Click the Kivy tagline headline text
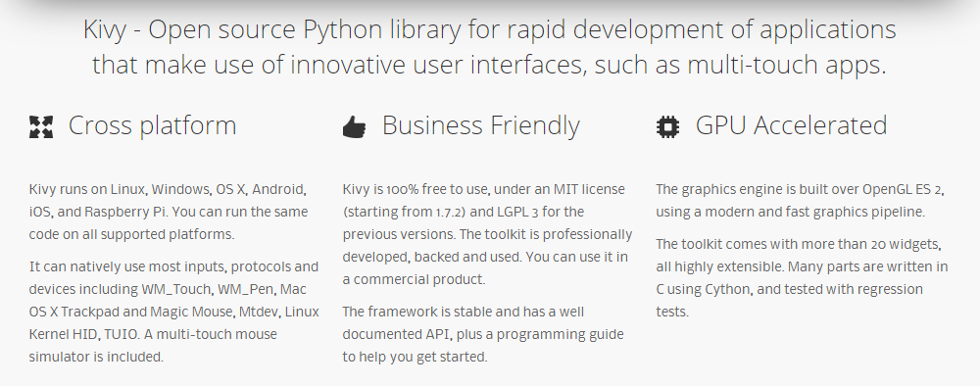This screenshot has height=386, width=980. (489, 47)
